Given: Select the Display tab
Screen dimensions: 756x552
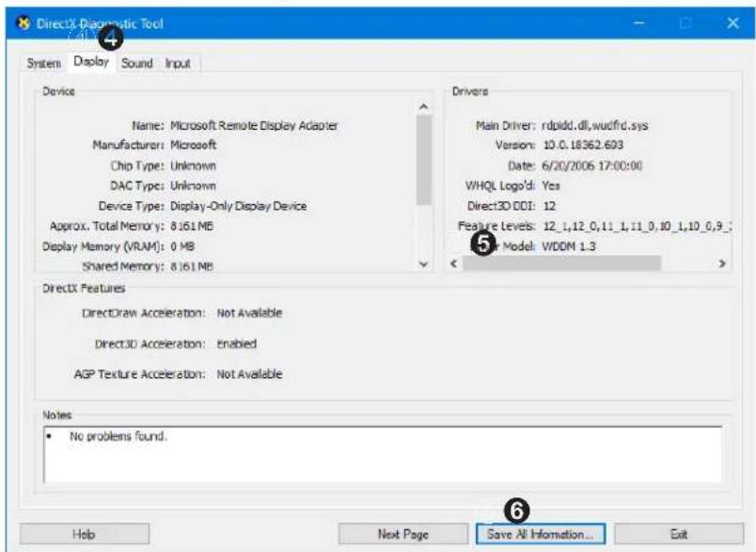Looking at the screenshot, I should [91, 62].
